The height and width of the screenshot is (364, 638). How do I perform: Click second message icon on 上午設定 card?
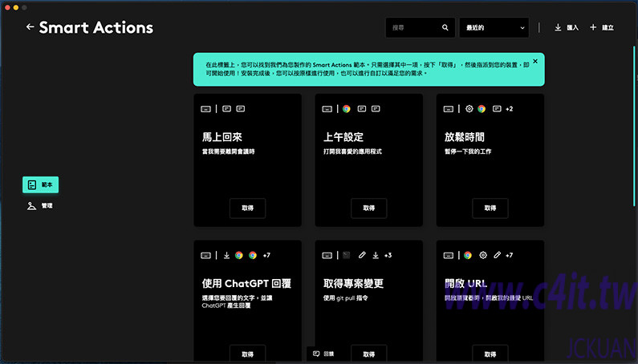[x=376, y=108]
